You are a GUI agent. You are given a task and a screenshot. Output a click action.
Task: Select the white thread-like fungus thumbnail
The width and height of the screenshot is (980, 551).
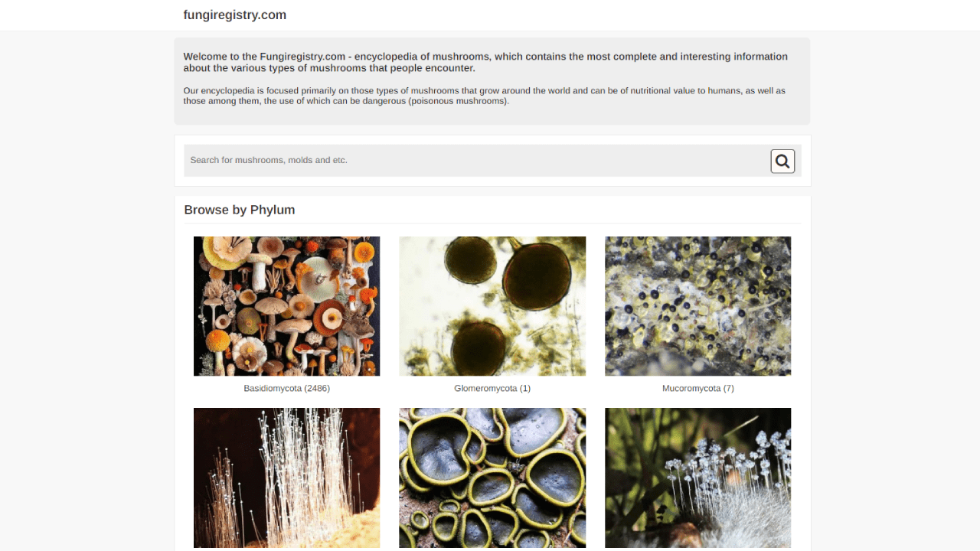(x=286, y=478)
